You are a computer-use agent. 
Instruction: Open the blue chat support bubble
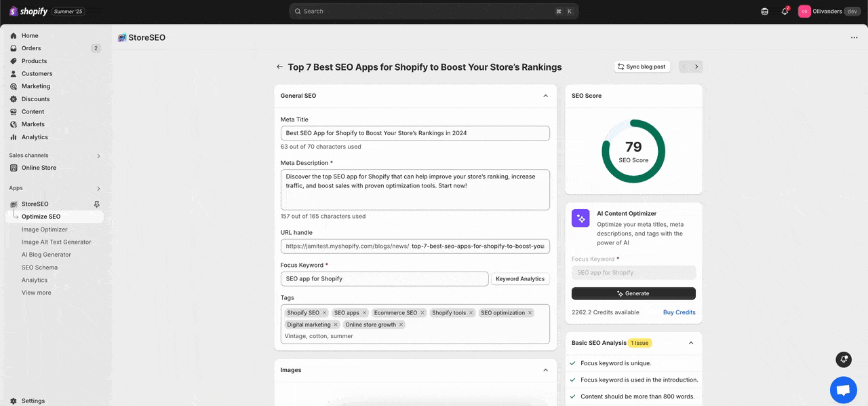pyautogui.click(x=843, y=390)
